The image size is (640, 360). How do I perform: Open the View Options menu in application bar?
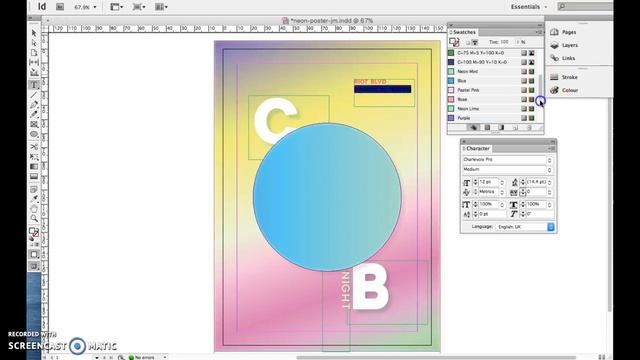[116, 7]
